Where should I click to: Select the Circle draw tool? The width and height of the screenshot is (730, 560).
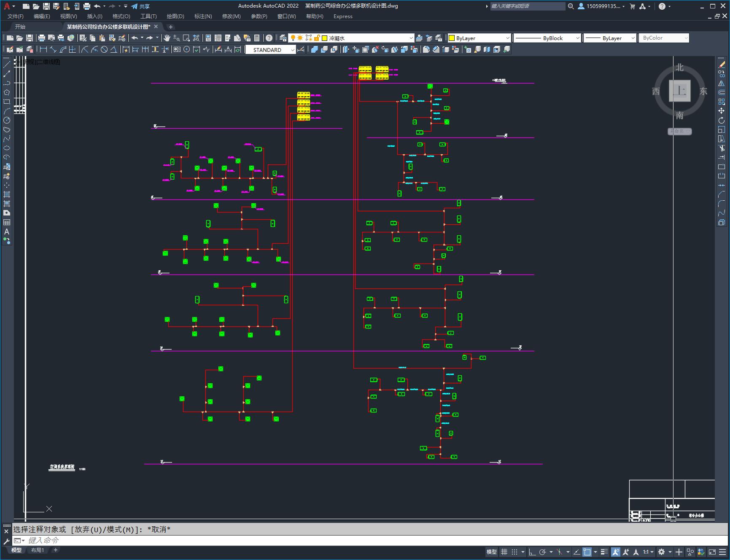[x=7, y=120]
